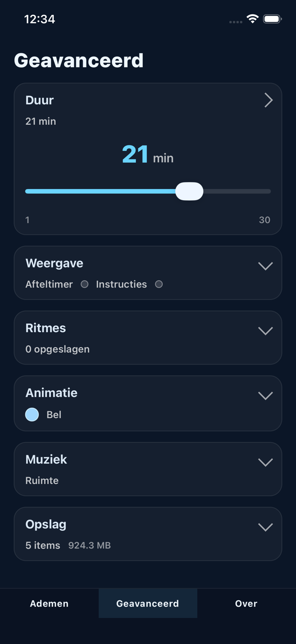Screen dimensions: 296x644
Task: Click the battery indicator in the status bar
Action: pos(272,19)
